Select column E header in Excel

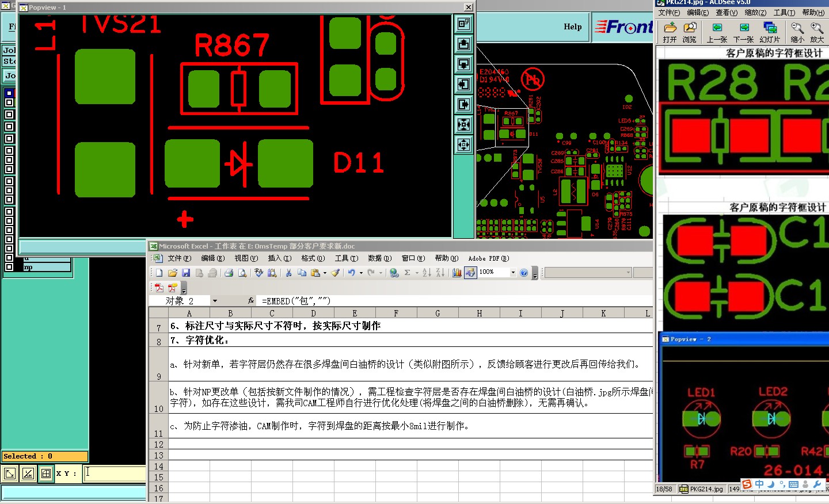(x=355, y=314)
